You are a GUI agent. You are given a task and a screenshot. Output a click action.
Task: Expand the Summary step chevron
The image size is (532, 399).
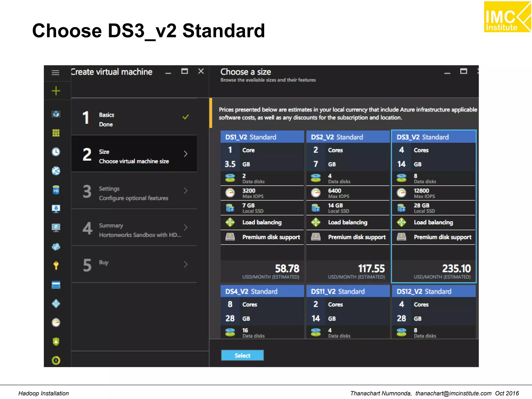185,228
